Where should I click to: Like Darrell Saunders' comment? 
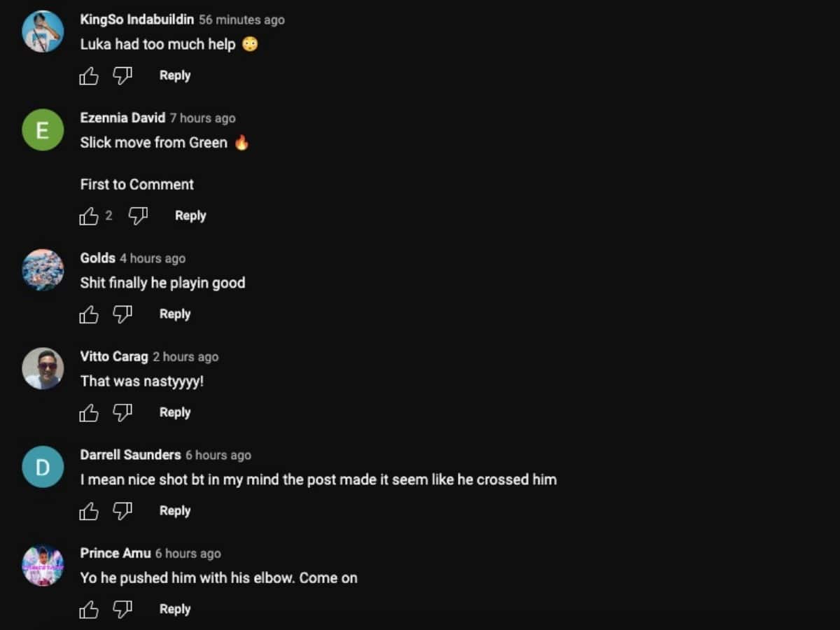[x=89, y=511]
